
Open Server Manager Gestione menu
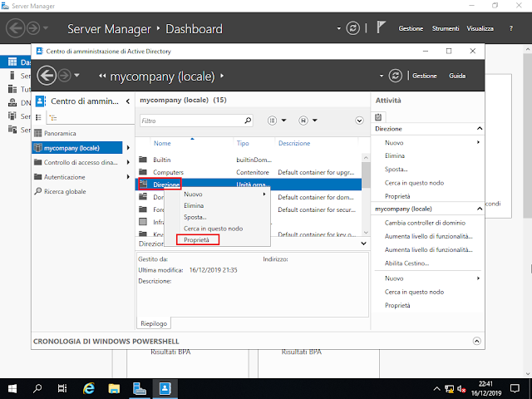pyautogui.click(x=411, y=28)
